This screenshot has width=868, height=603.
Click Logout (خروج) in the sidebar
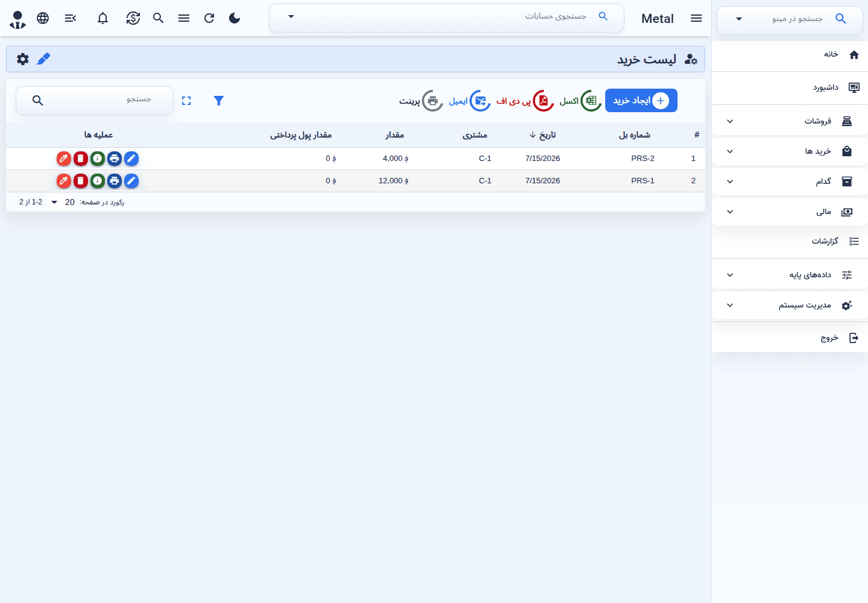point(790,338)
